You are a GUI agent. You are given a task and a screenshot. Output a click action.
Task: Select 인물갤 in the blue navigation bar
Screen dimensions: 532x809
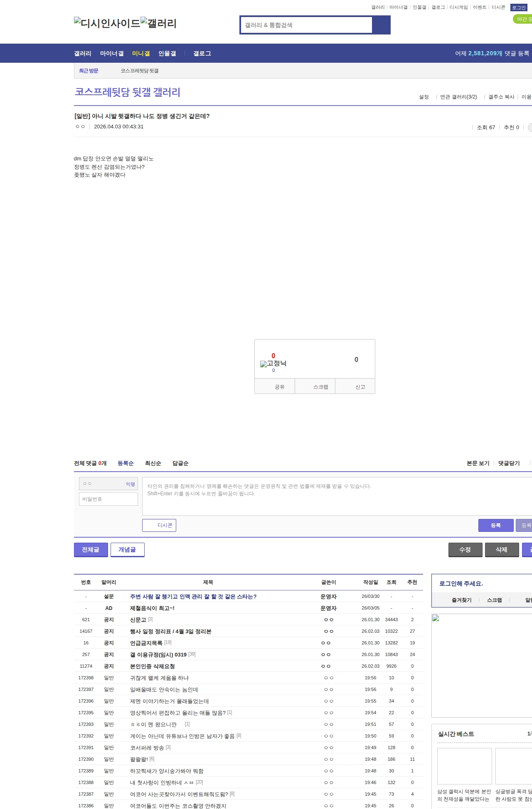pos(167,53)
